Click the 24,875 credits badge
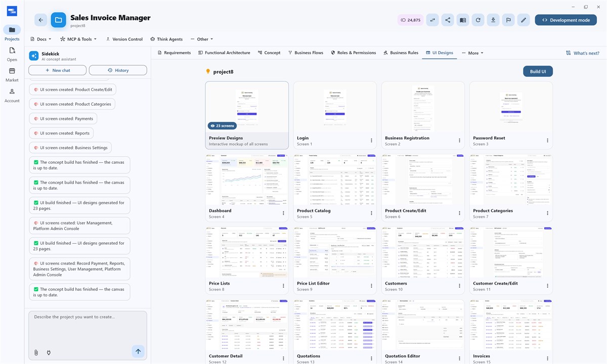This screenshot has width=607, height=364. [x=410, y=20]
